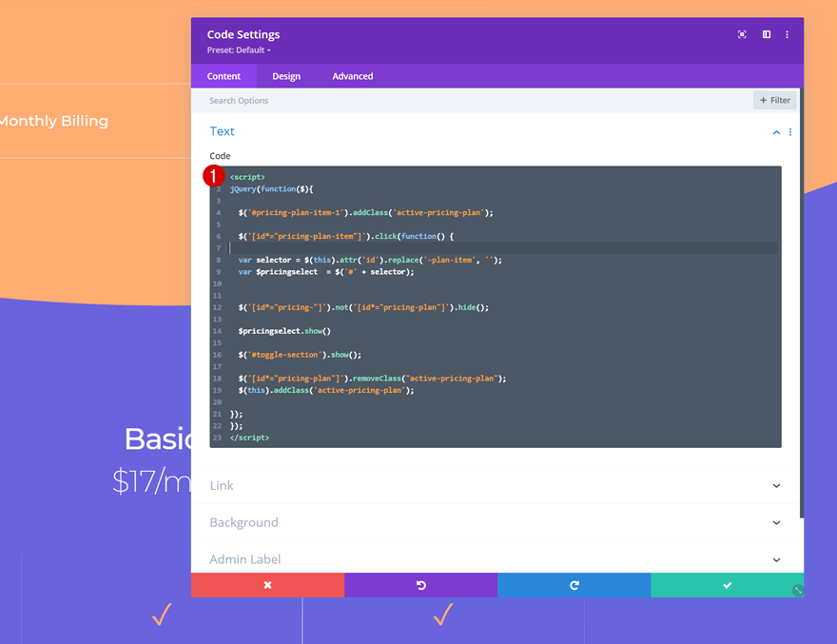The image size is (837, 644).
Task: Click line 6 click(function() code
Action: tap(346, 236)
